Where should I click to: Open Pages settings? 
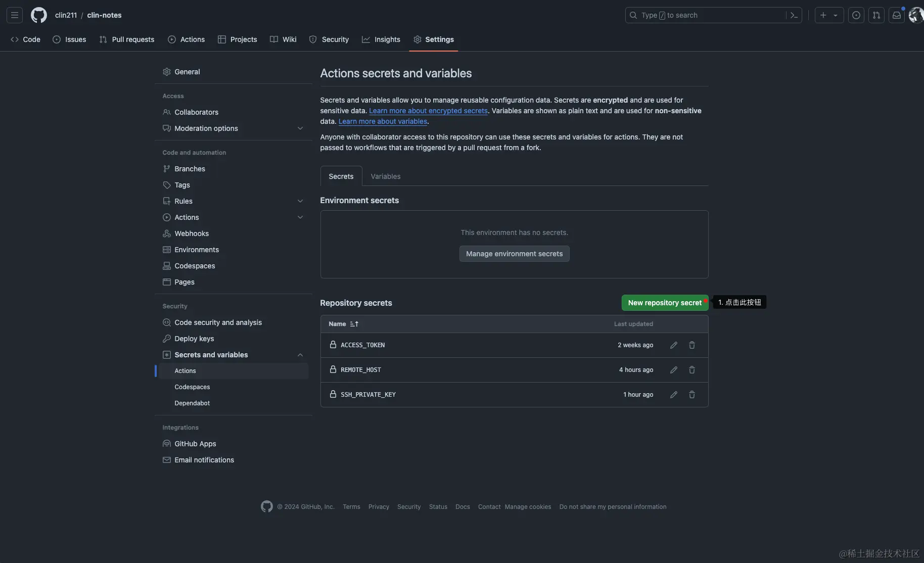coord(233,282)
